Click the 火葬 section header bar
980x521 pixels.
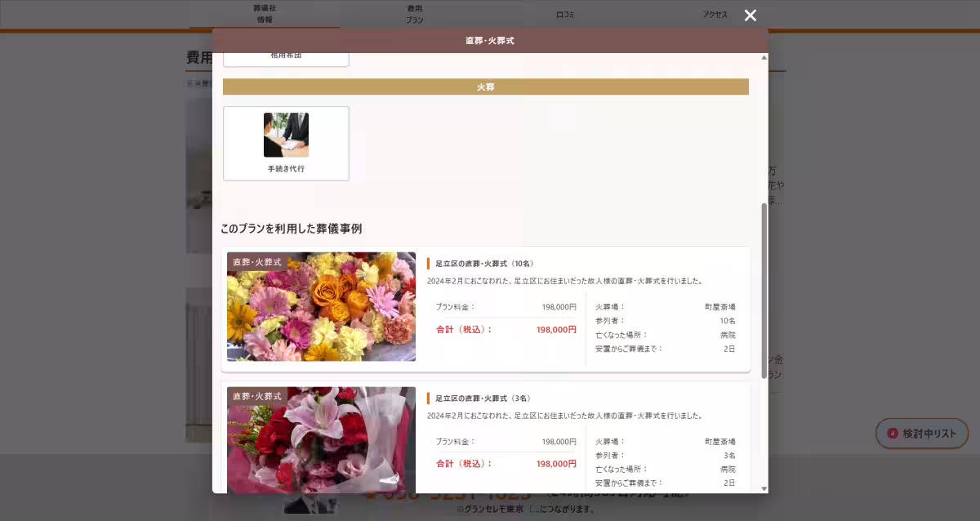486,87
